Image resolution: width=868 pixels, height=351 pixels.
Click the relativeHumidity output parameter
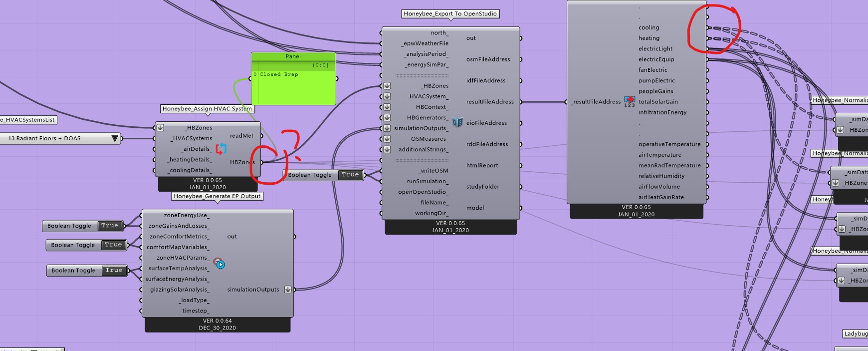661,176
